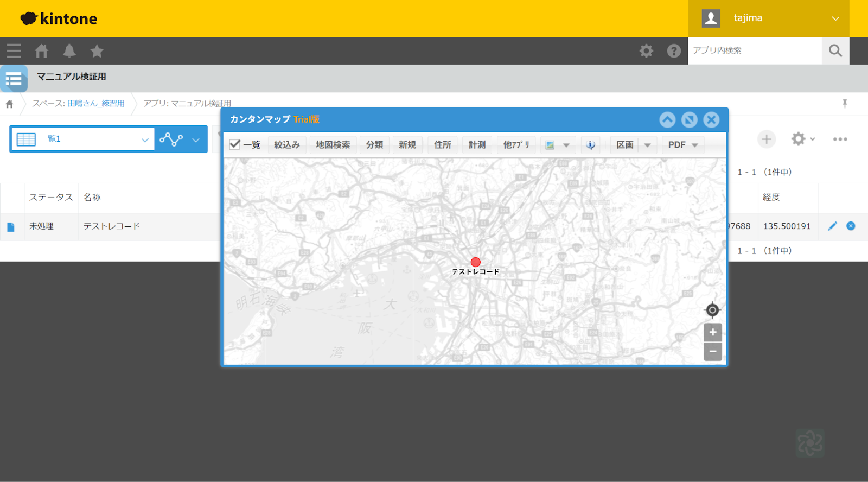Click the ステータス column header

tap(51, 198)
